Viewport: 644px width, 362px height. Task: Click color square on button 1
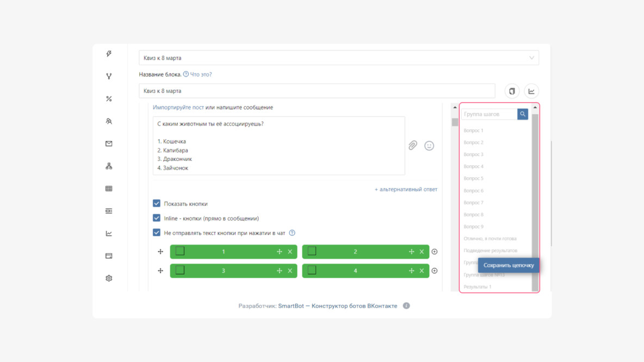point(180,251)
